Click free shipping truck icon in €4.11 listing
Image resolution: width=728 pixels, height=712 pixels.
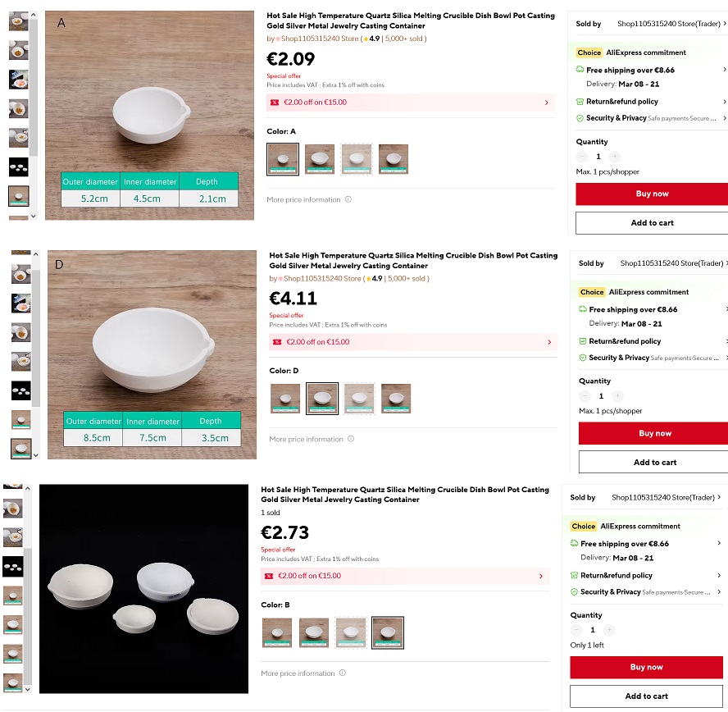coord(583,309)
